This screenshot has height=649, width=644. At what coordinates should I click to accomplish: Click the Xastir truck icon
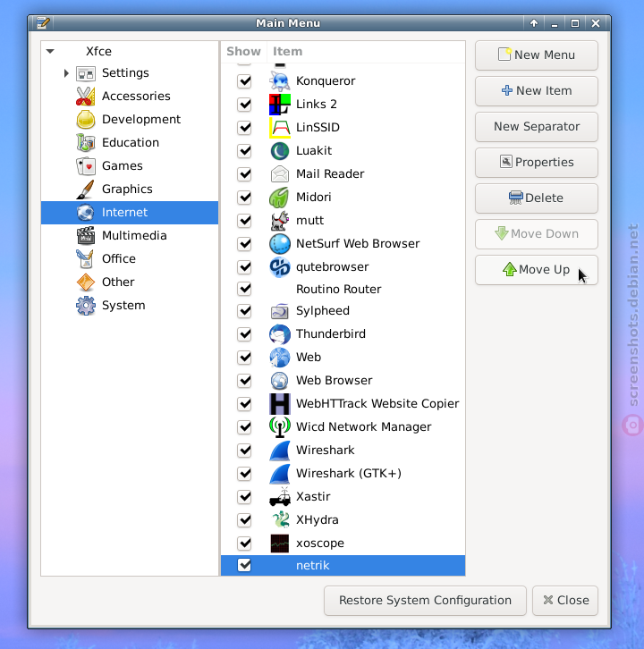tap(280, 496)
